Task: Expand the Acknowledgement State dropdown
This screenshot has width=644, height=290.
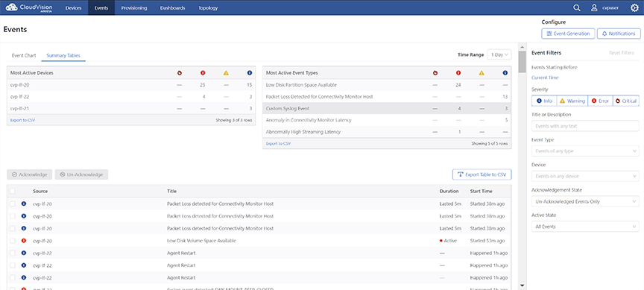Action: click(585, 202)
